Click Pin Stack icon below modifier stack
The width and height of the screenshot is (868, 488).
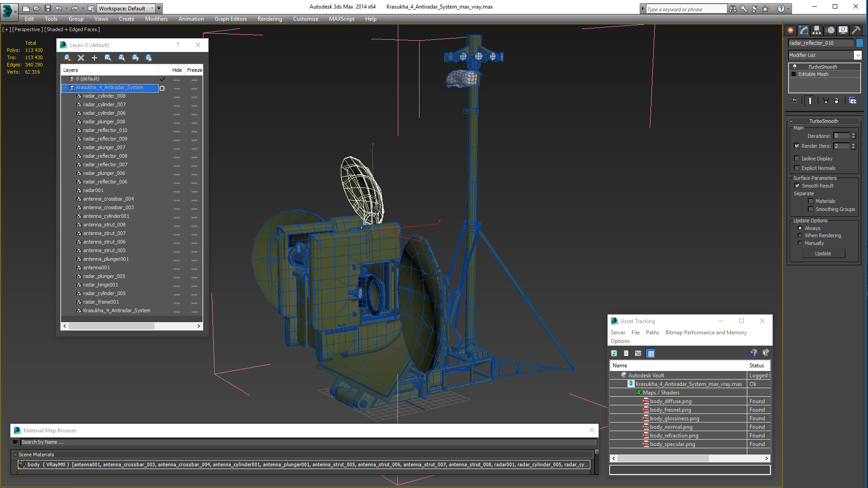794,101
